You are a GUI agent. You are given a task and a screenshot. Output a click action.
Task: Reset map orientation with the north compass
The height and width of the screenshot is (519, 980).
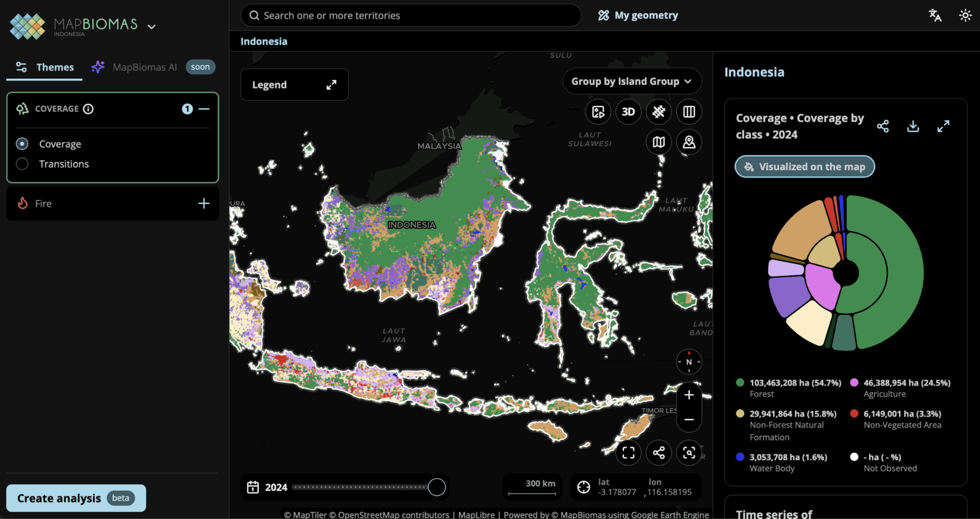click(x=688, y=362)
